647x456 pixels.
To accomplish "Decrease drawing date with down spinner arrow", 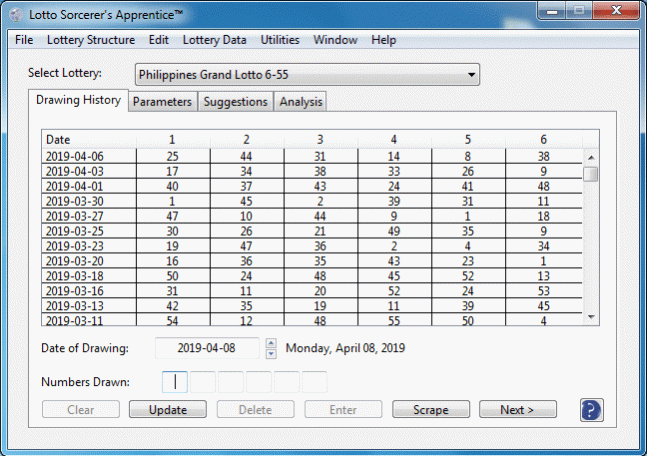I will tap(271, 354).
